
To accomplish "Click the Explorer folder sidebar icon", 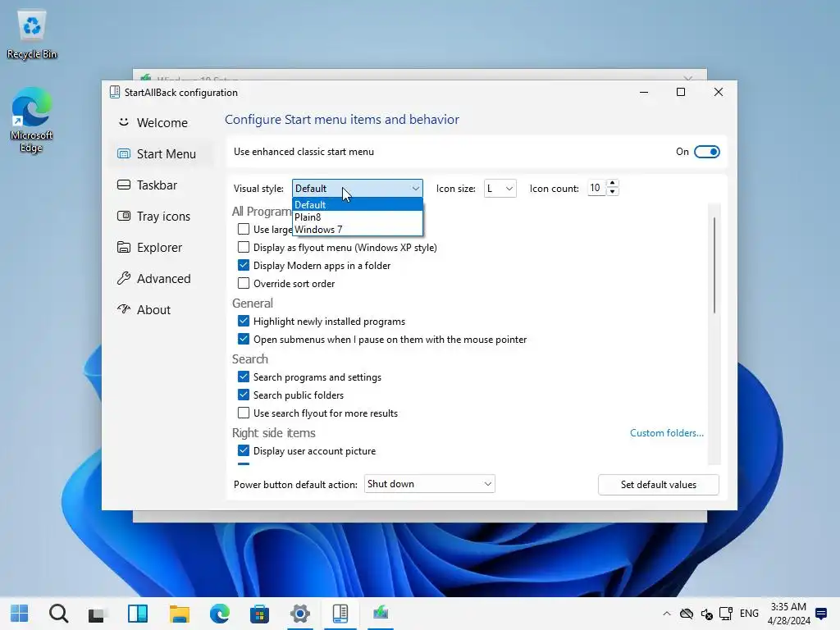I will coord(124,247).
